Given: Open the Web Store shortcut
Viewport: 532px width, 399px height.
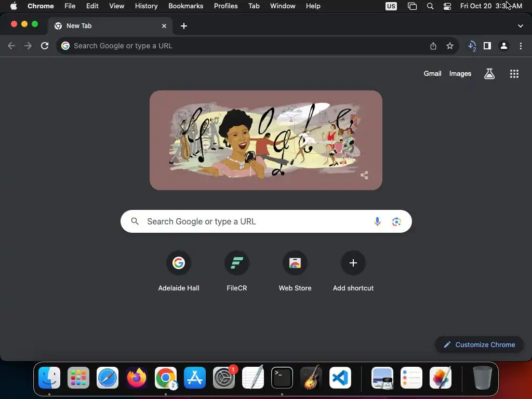Looking at the screenshot, I should point(295,271).
